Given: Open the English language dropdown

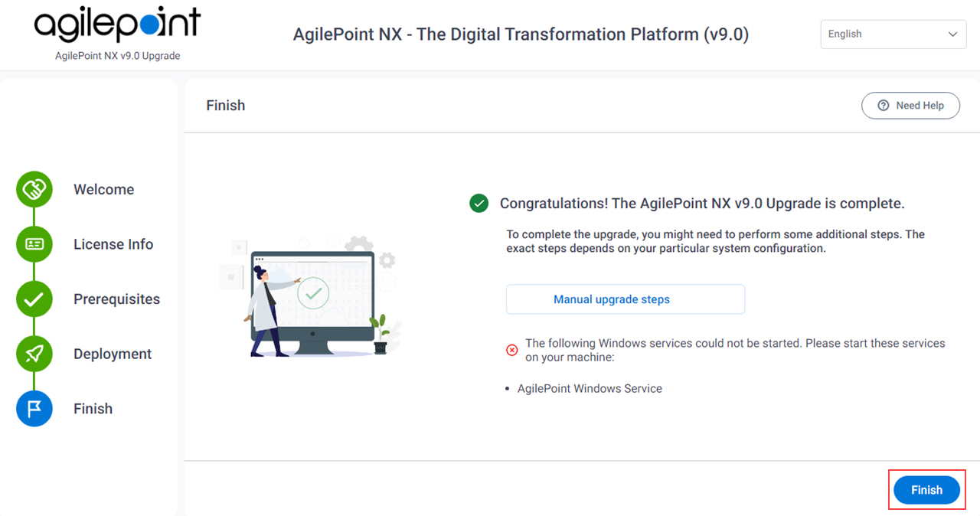Looking at the screenshot, I should click(x=893, y=34).
